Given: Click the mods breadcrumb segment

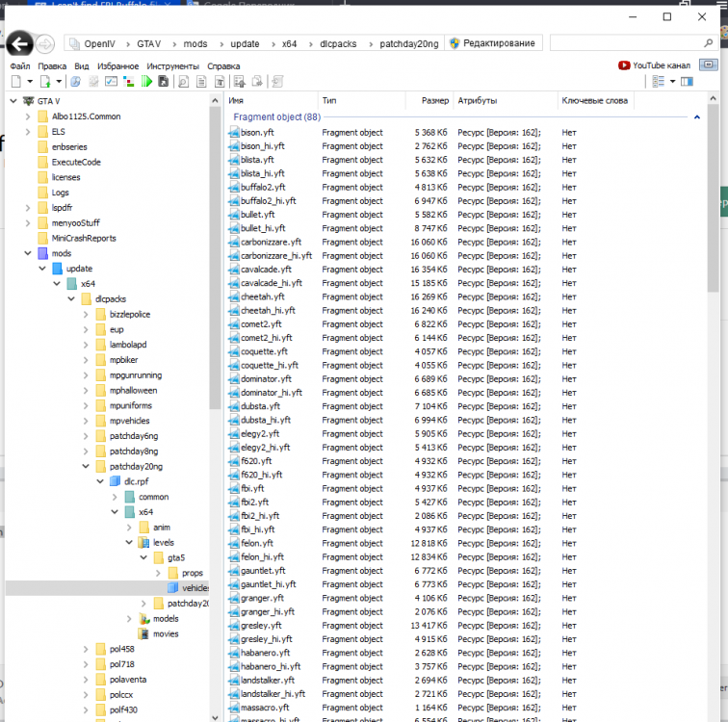Looking at the screenshot, I should [195, 43].
